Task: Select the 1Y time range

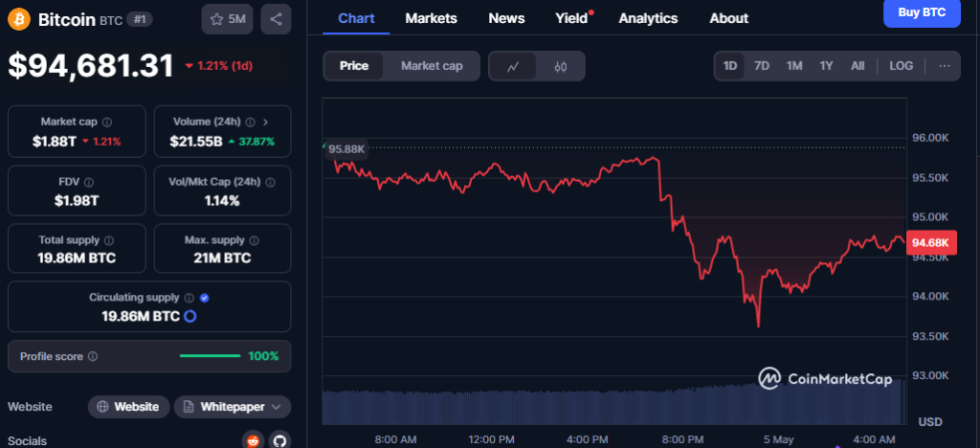Action: point(826,66)
